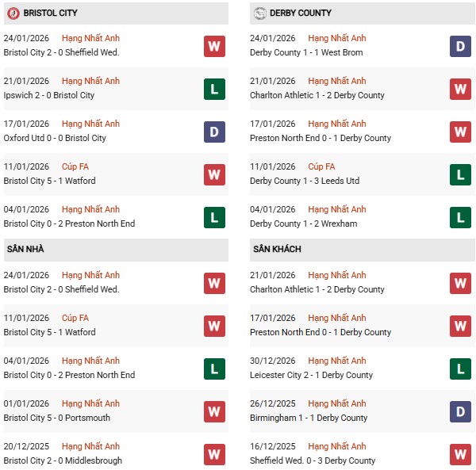Click D badge for Derby County vs West Brom

point(460,46)
